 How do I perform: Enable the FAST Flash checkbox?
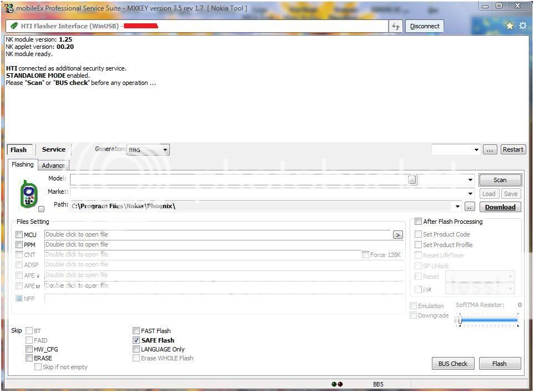136,330
